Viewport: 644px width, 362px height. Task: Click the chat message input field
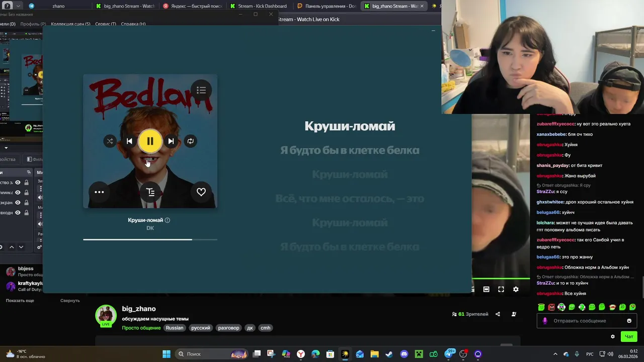click(x=587, y=321)
